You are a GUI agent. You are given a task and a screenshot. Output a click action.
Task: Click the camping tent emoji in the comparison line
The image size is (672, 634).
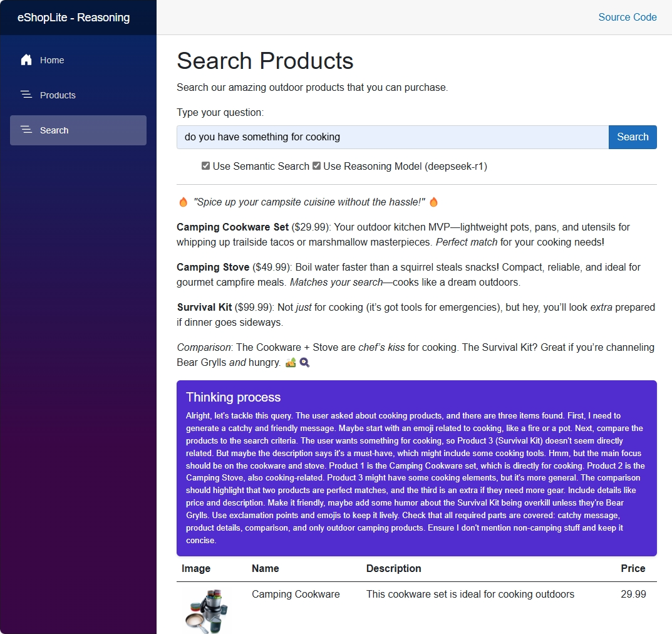(290, 362)
